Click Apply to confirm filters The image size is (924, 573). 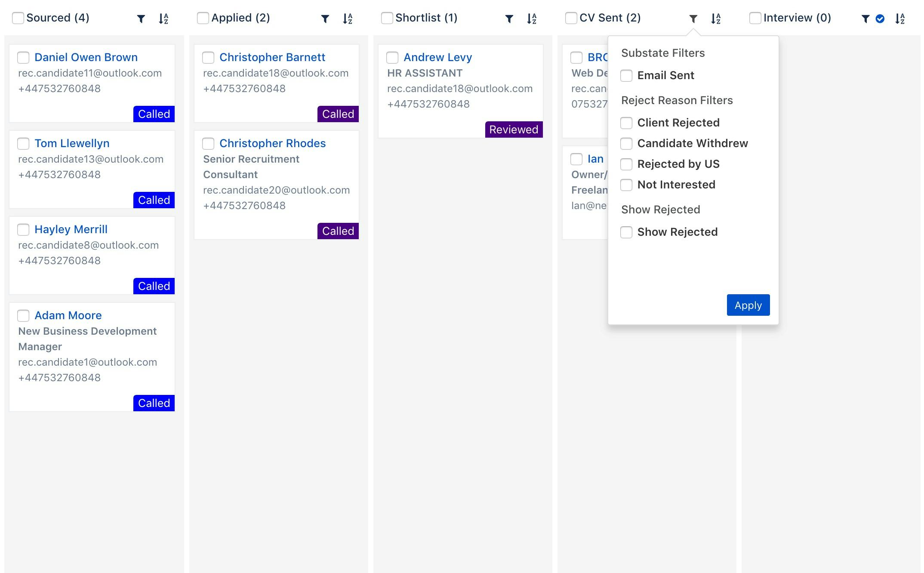tap(748, 304)
